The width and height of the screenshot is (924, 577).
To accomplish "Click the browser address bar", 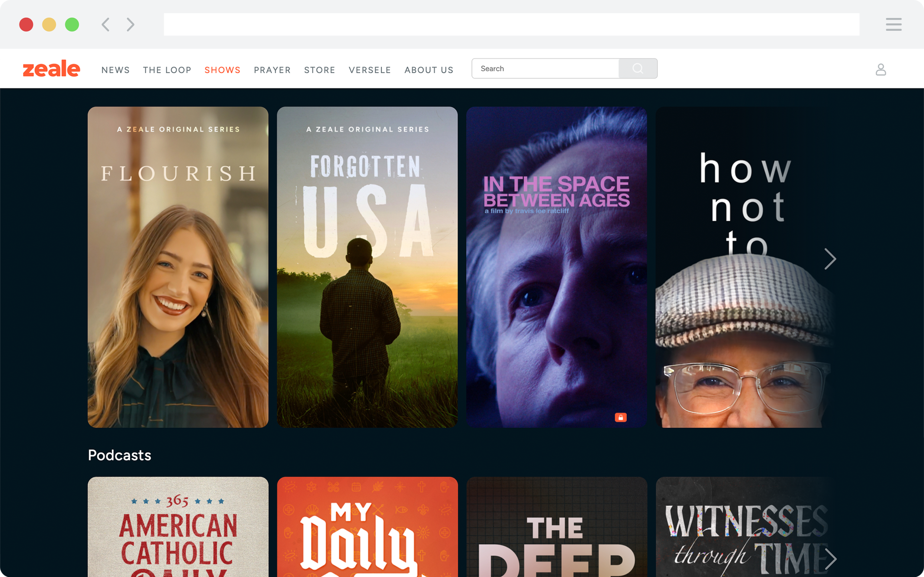I will click(512, 25).
